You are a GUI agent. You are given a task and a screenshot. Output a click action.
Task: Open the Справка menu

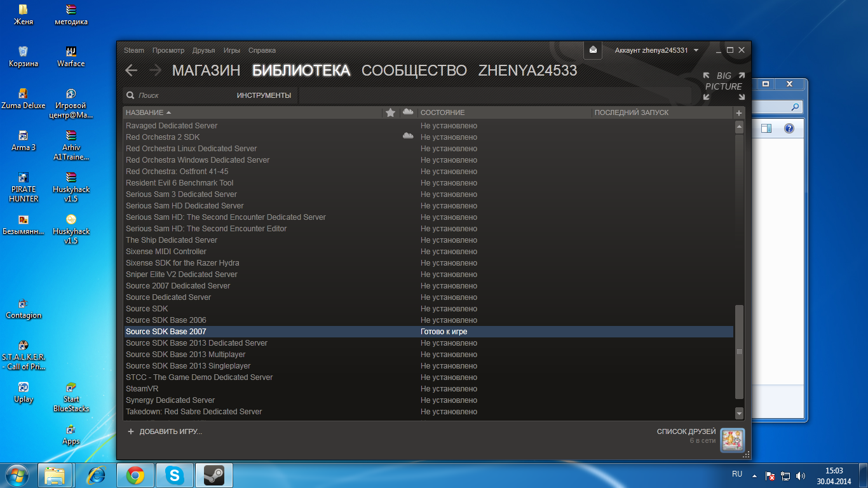262,50
